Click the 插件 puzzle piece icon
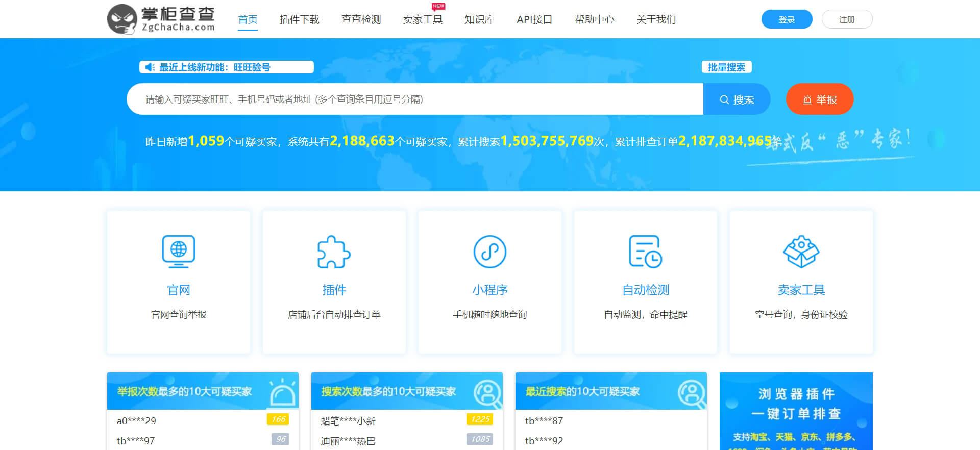 click(x=334, y=252)
